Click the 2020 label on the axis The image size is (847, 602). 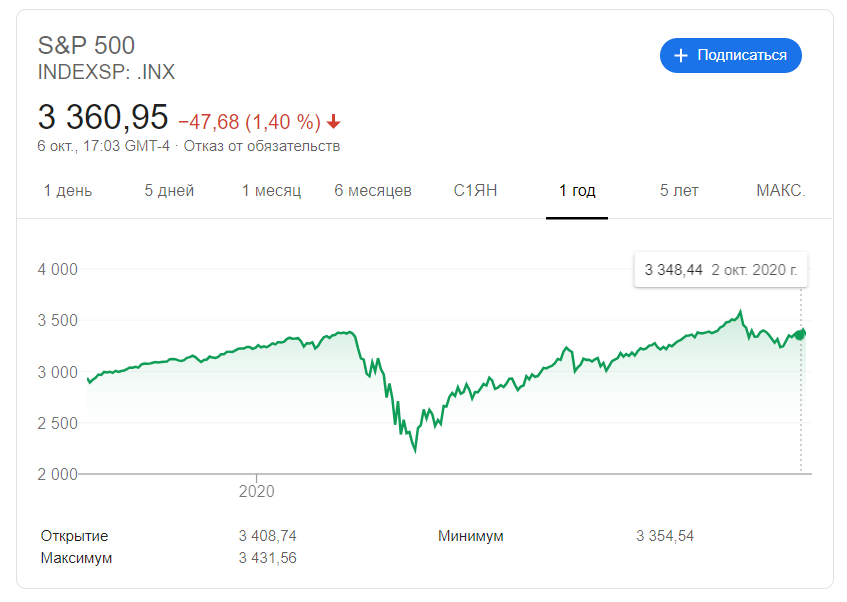[x=257, y=491]
